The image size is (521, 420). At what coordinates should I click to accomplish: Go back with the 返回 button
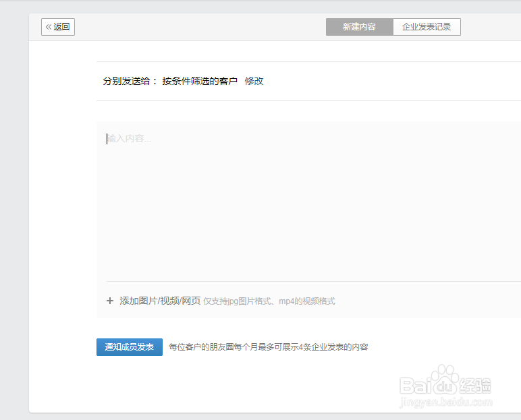point(58,27)
